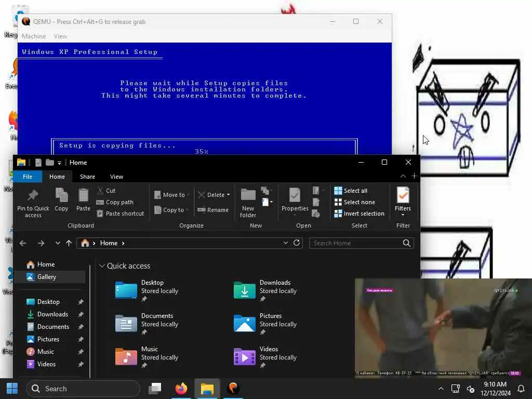This screenshot has width=532, height=399.
Task: Go up one folder level arrow
Action: [69, 243]
